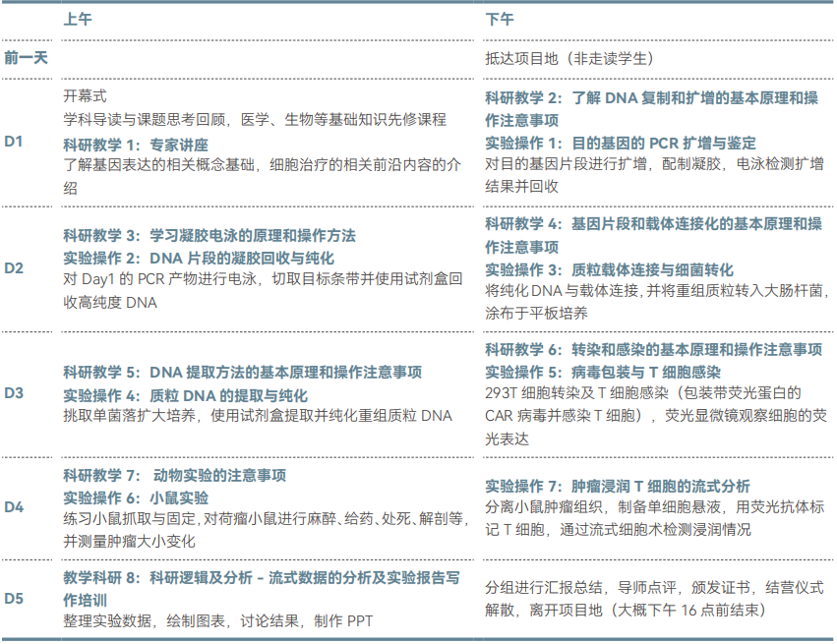Click heading 实验操作 7：肿瘤浸润 T 细胞的流式分析
837x644 pixels.
618,486
